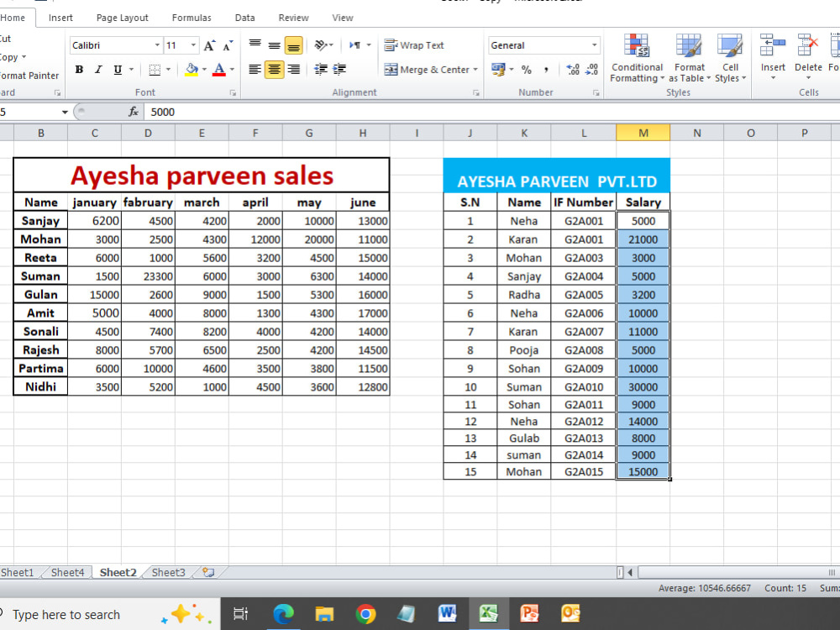The height and width of the screenshot is (630, 840).
Task: Click Insert Worksheet icon
Action: point(208,573)
